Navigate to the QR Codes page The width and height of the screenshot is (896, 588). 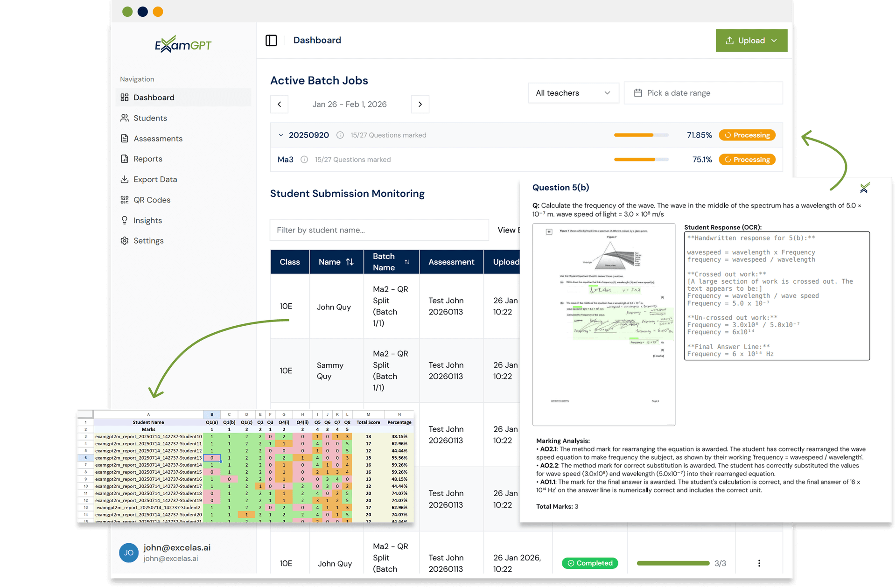[x=152, y=200]
